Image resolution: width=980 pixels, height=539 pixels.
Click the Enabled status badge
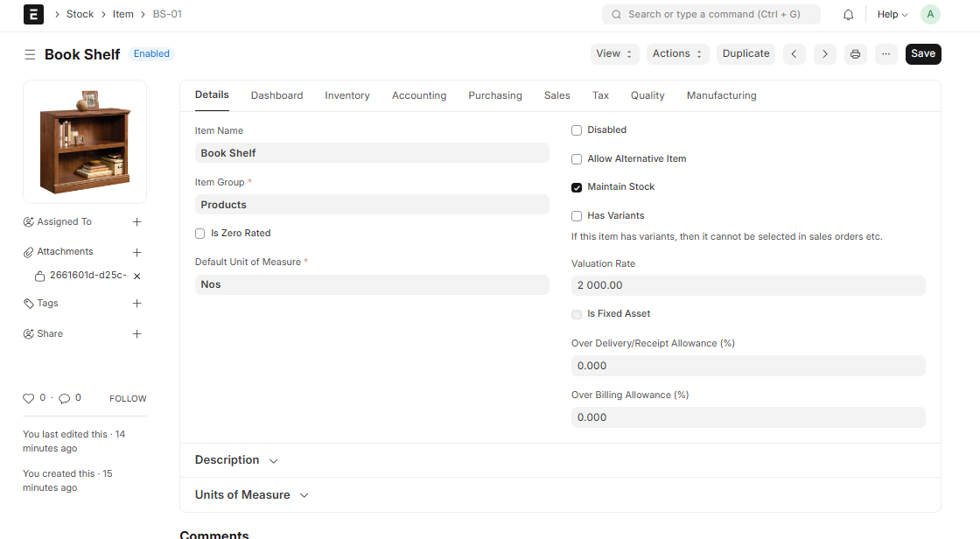[151, 53]
